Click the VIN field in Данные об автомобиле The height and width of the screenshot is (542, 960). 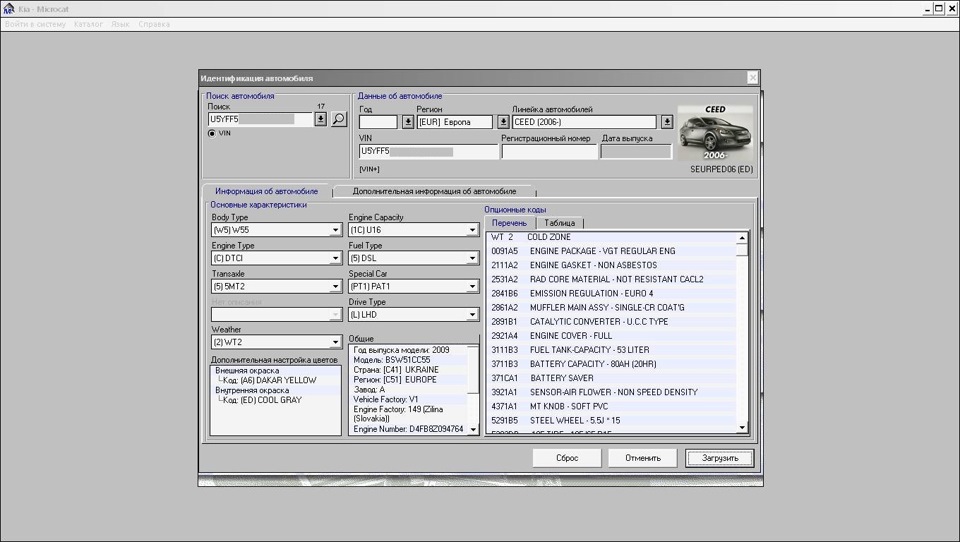429,151
